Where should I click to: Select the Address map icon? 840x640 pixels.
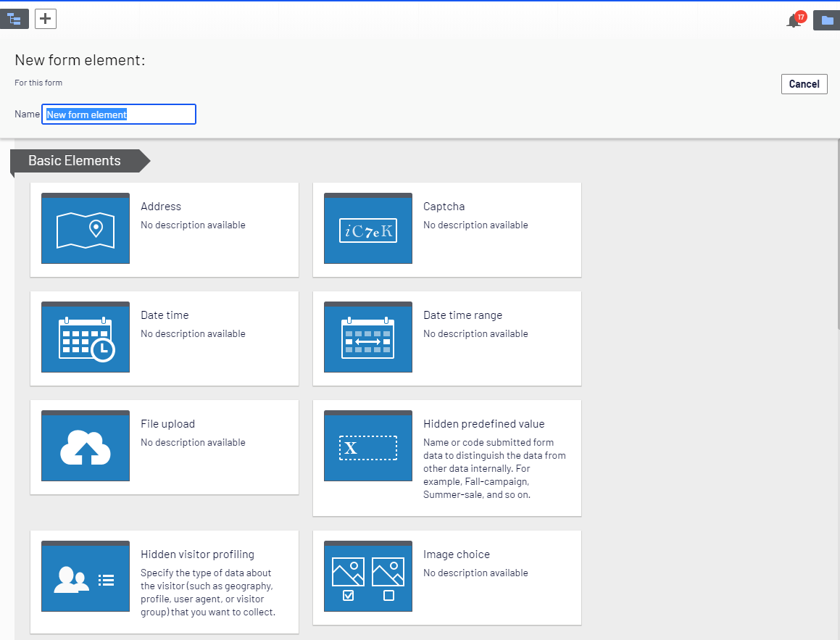click(86, 228)
